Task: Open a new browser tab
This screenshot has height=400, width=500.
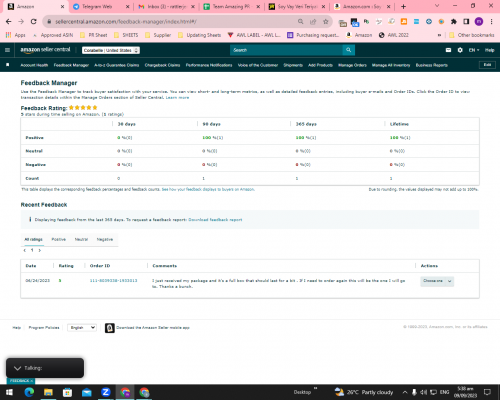Action: [403, 6]
